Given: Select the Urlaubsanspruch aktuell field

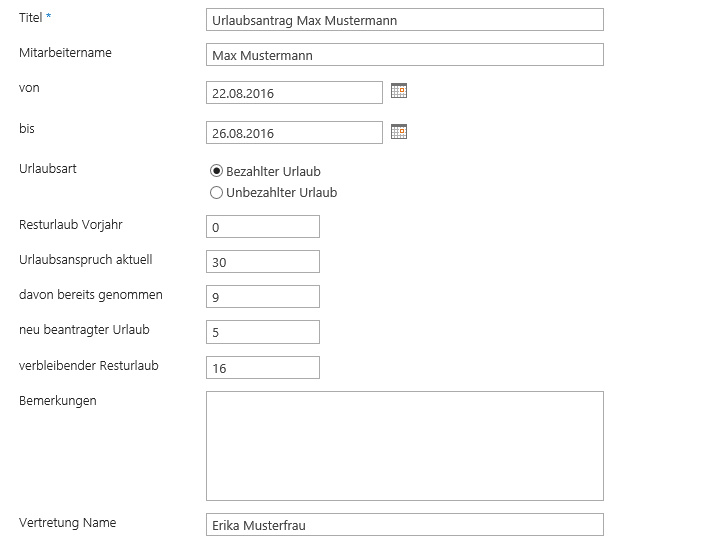Looking at the screenshot, I should tap(262, 262).
